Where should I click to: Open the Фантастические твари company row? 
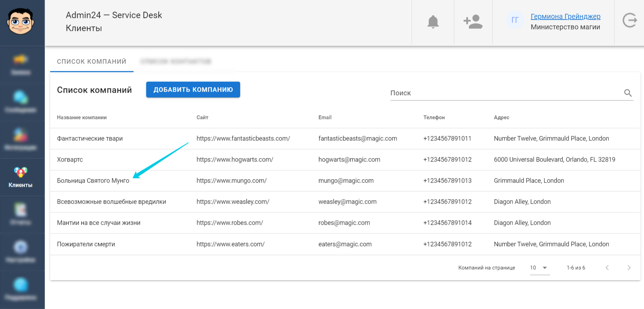tap(345, 139)
